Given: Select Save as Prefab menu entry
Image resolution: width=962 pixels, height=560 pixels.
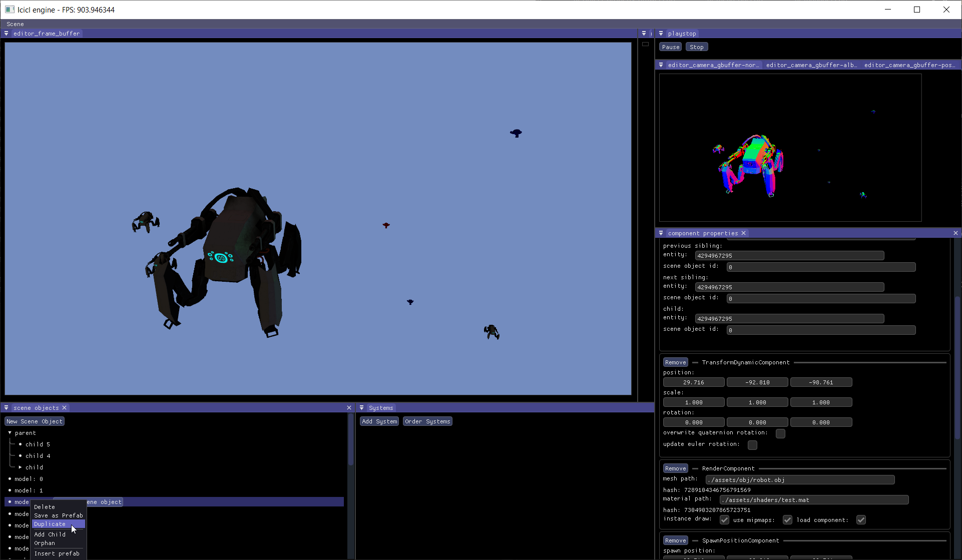Looking at the screenshot, I should click(x=58, y=515).
